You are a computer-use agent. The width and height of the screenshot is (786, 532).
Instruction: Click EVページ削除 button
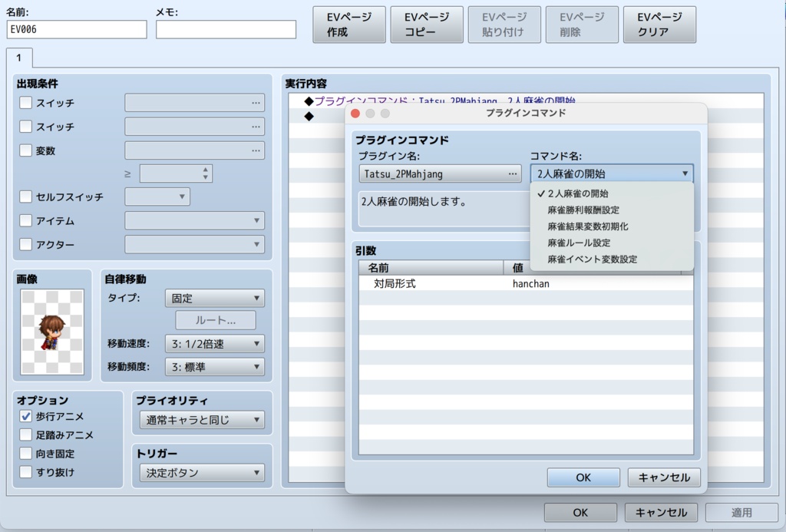coord(582,25)
